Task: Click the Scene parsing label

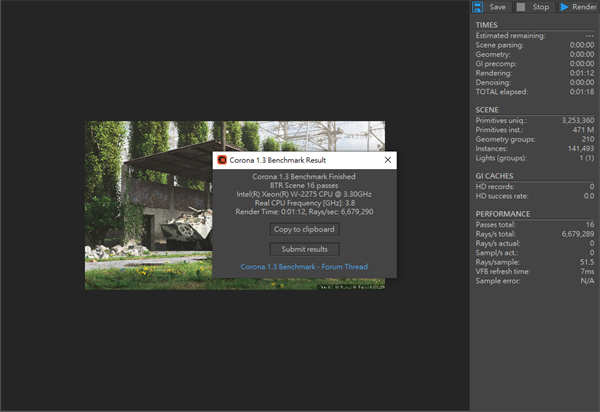Action: point(499,45)
